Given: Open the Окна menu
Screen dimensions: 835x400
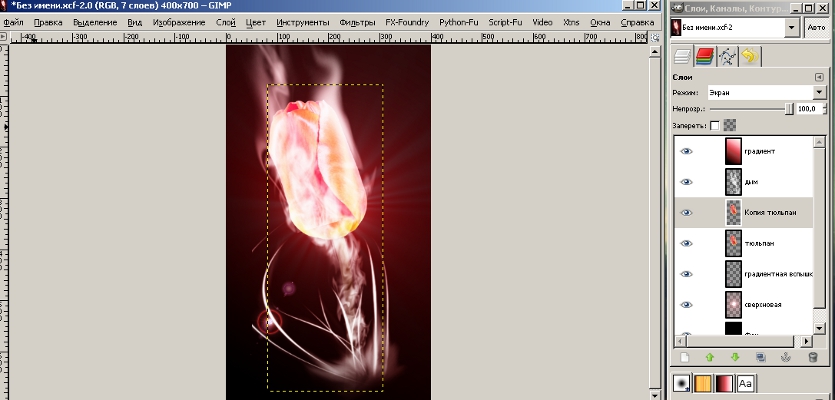Looking at the screenshot, I should [600, 22].
